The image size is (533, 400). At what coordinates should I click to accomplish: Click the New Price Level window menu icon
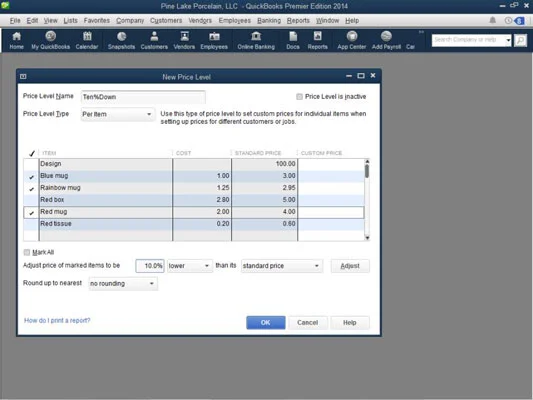23,76
